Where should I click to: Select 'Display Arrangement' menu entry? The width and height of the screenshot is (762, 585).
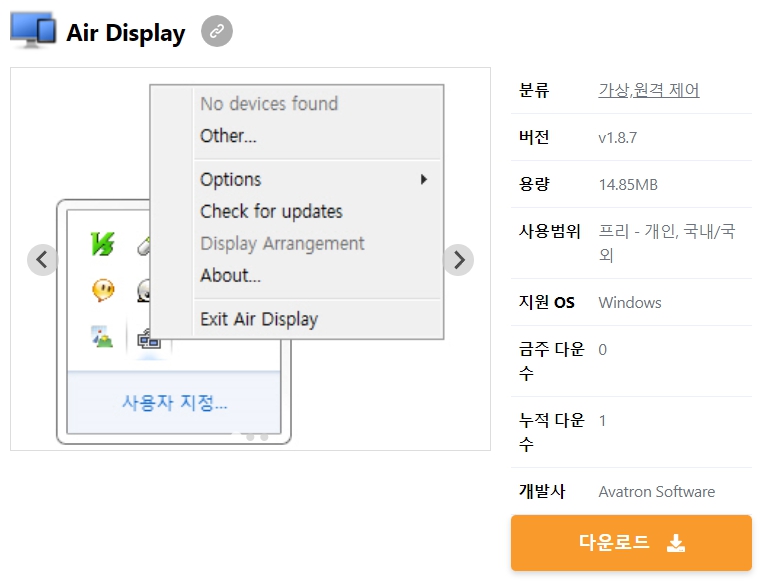click(x=319, y=243)
